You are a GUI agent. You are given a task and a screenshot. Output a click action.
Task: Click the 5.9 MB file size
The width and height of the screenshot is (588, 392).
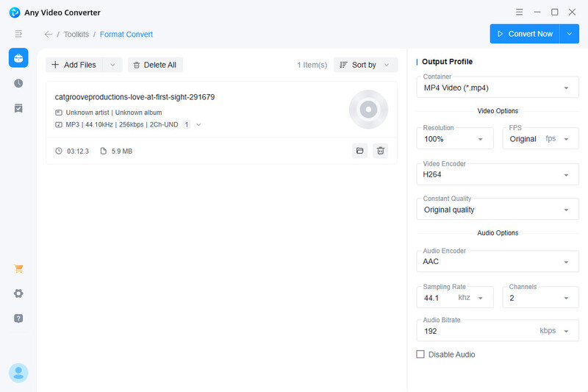point(121,152)
